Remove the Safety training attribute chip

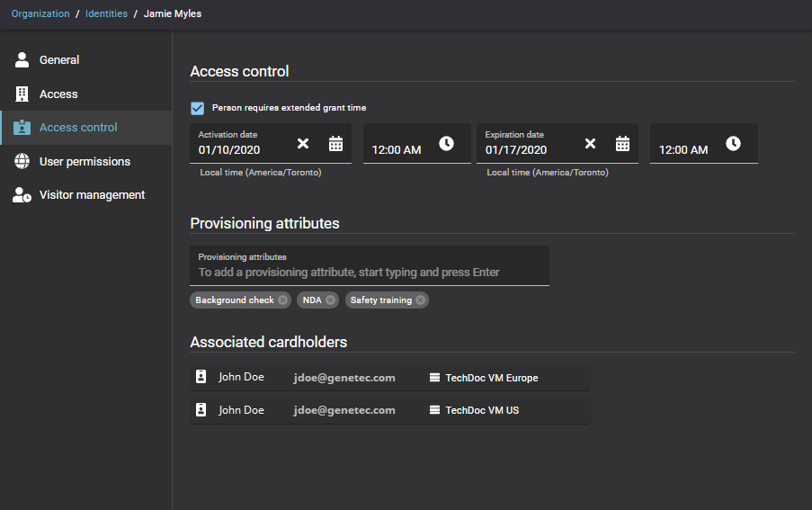pyautogui.click(x=420, y=300)
